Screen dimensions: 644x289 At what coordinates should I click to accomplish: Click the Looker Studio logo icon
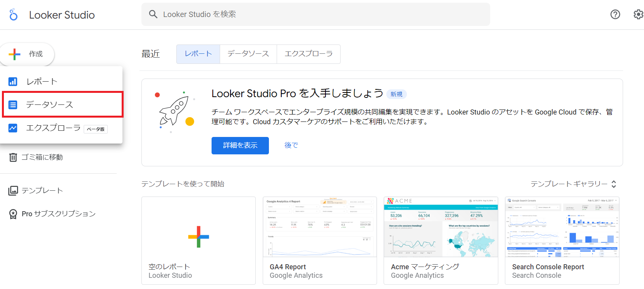[x=14, y=15]
